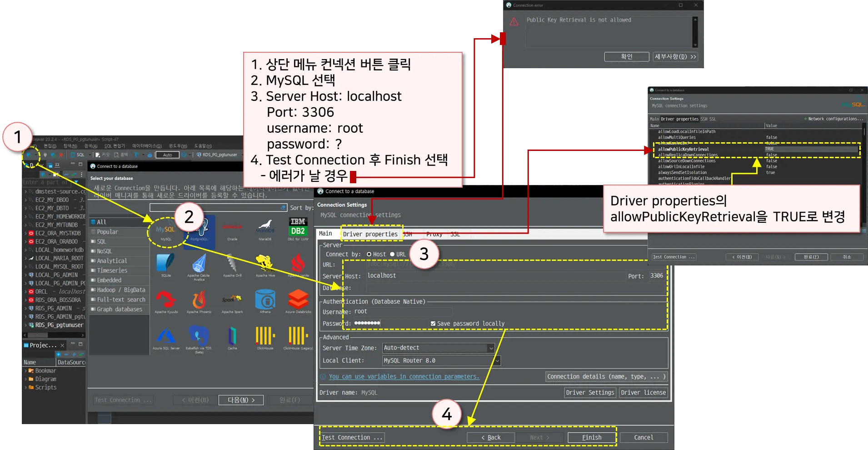The width and height of the screenshot is (868, 450).
Task: Select the Azure SQL Server driver
Action: (x=166, y=338)
